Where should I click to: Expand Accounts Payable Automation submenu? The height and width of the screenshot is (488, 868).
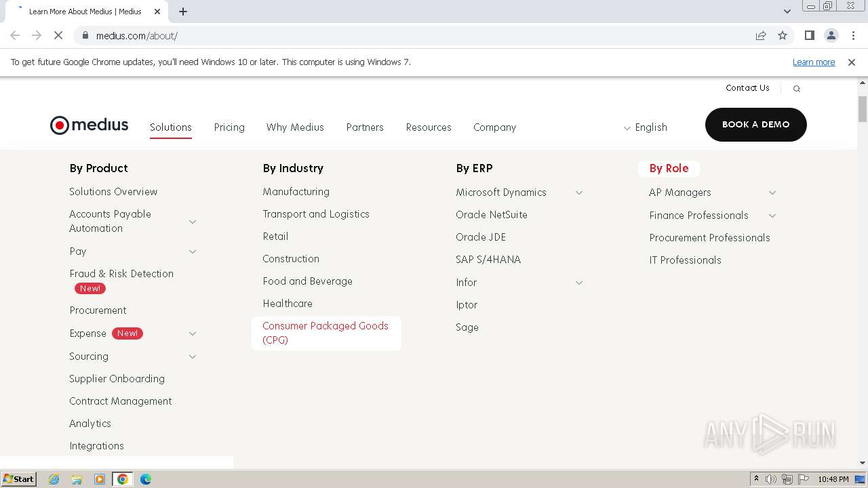pos(193,222)
